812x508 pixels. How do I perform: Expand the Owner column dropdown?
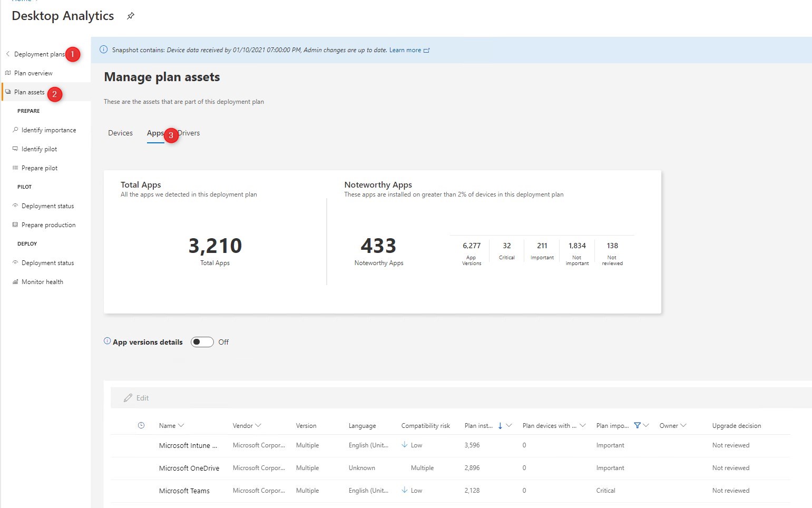tap(683, 425)
